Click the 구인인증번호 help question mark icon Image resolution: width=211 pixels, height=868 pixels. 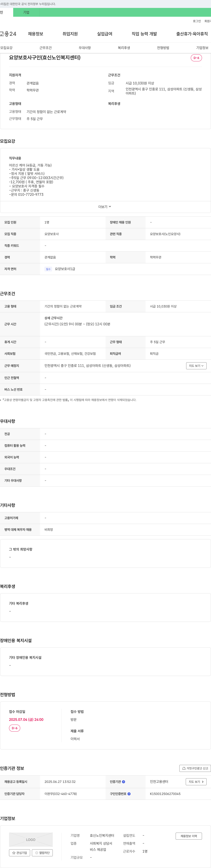click(x=129, y=793)
